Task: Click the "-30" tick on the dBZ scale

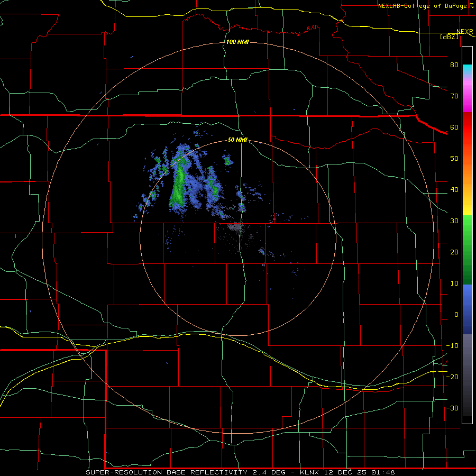Action: [x=452, y=408]
